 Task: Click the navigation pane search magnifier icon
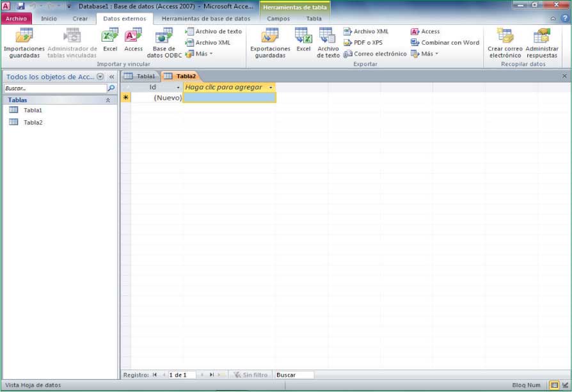click(x=111, y=88)
